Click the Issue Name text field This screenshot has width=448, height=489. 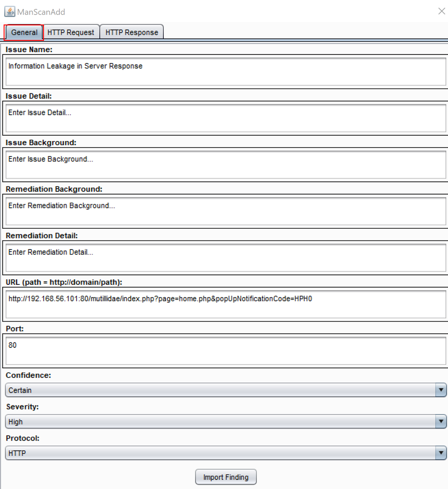[225, 71]
